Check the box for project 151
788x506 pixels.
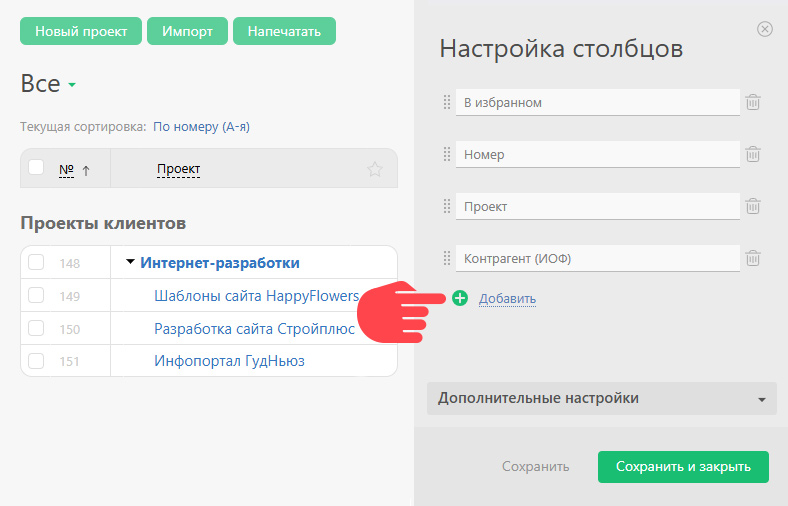pos(36,361)
